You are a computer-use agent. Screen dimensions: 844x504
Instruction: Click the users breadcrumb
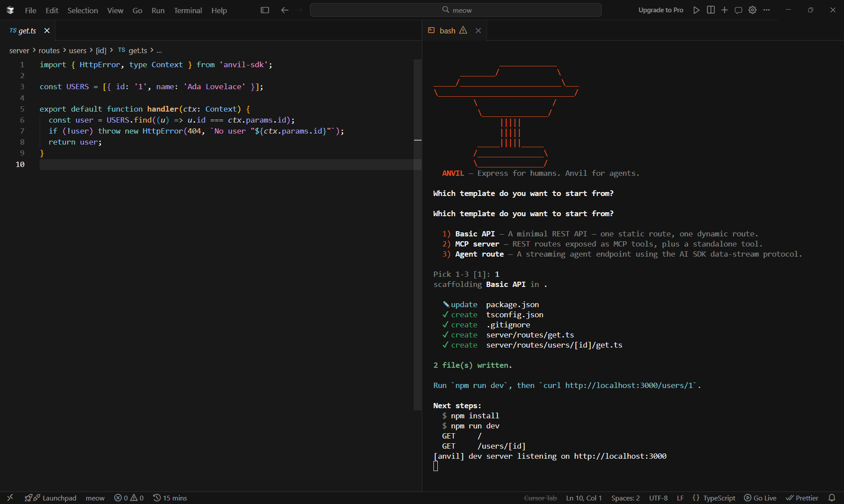point(78,51)
